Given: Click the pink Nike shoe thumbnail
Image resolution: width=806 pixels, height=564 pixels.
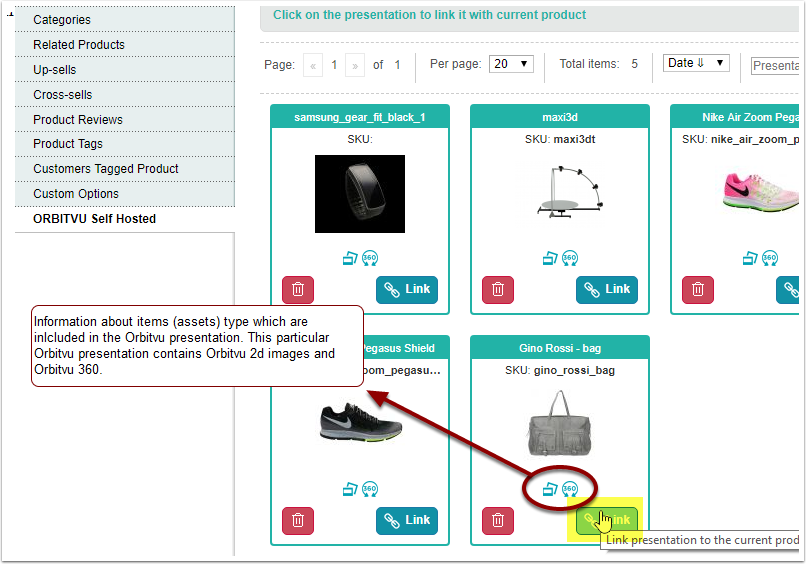Looking at the screenshot, I should tap(761, 193).
